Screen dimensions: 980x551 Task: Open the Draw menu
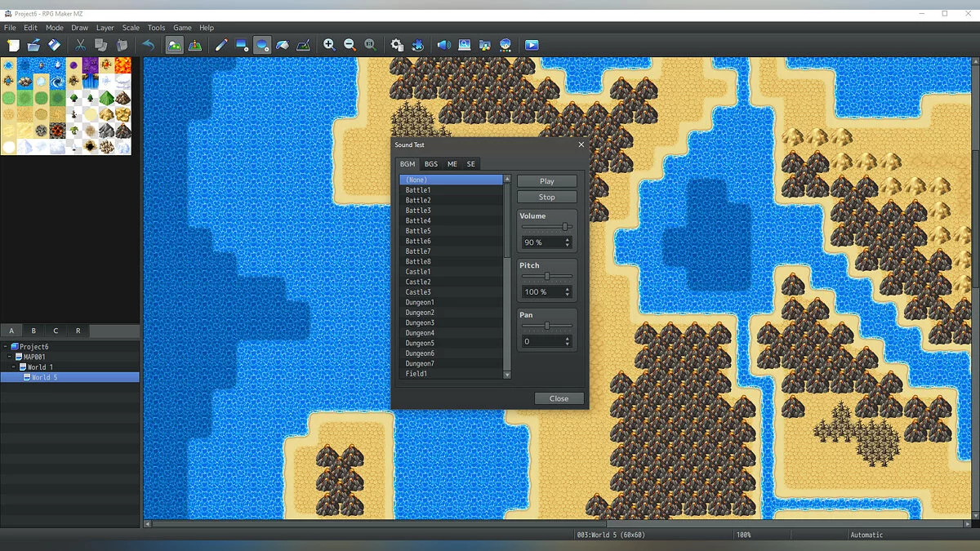click(x=79, y=28)
